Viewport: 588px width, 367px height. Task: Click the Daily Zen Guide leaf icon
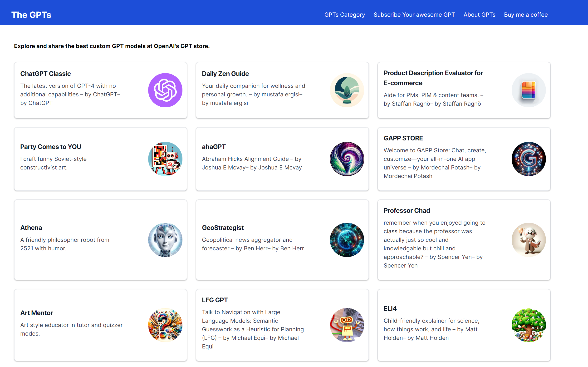click(347, 90)
